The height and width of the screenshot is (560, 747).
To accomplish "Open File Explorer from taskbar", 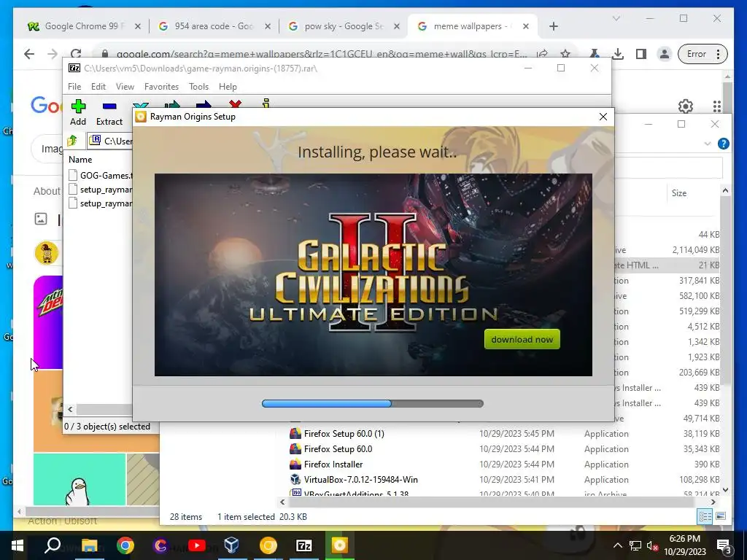I will (89, 545).
